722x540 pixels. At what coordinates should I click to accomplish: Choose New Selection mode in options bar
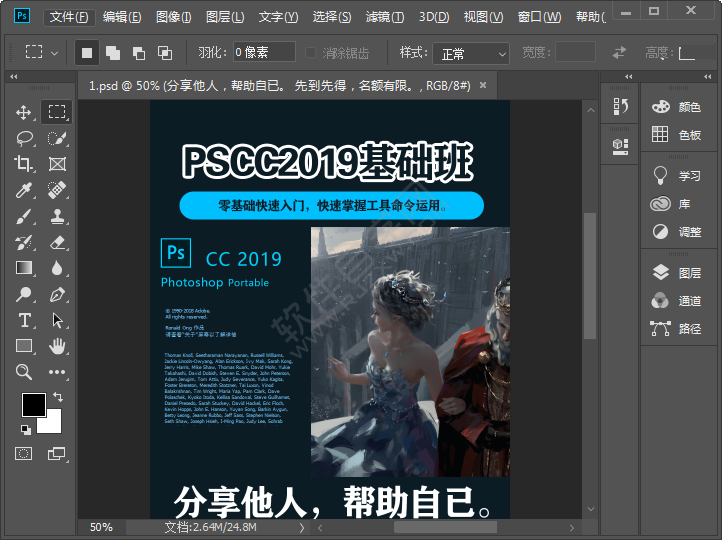point(87,53)
